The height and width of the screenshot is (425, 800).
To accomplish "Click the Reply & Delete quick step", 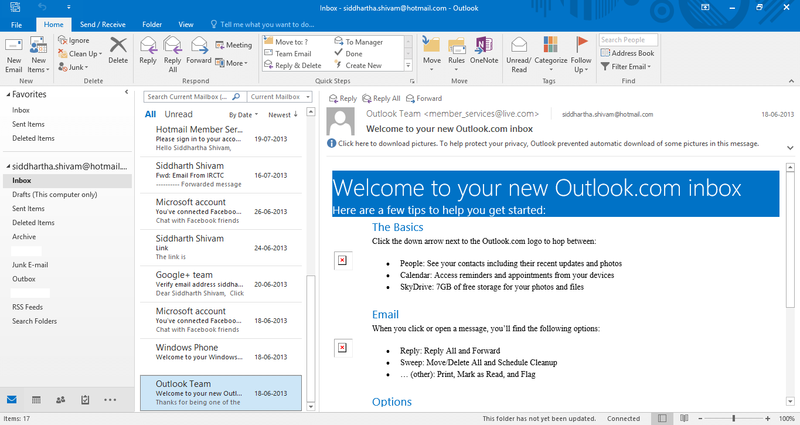I will point(292,65).
